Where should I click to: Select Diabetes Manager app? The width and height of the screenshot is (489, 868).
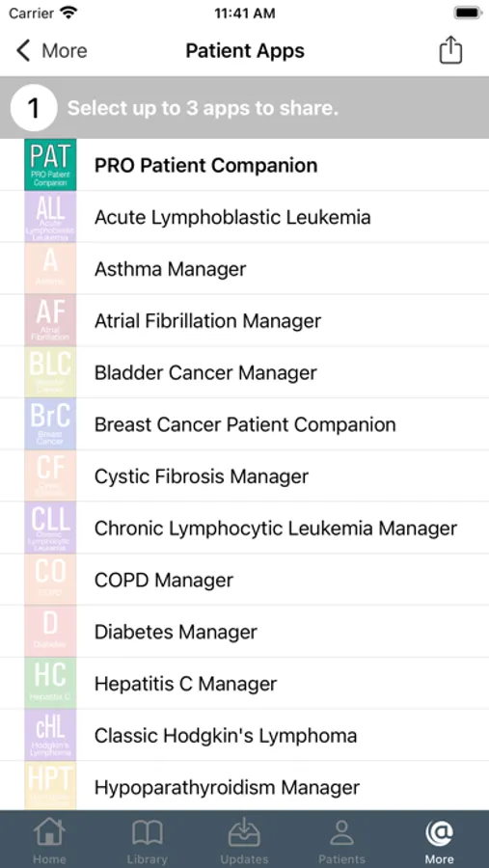pos(244,632)
